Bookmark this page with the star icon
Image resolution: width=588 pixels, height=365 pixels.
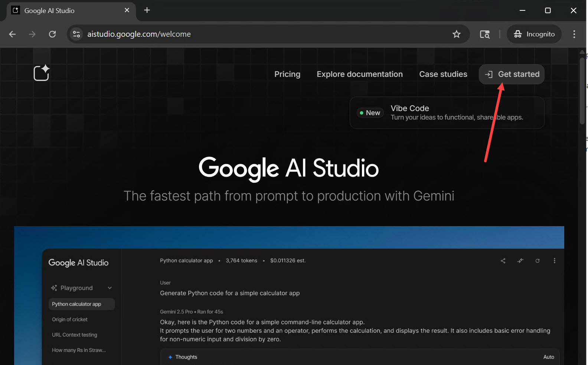(457, 34)
